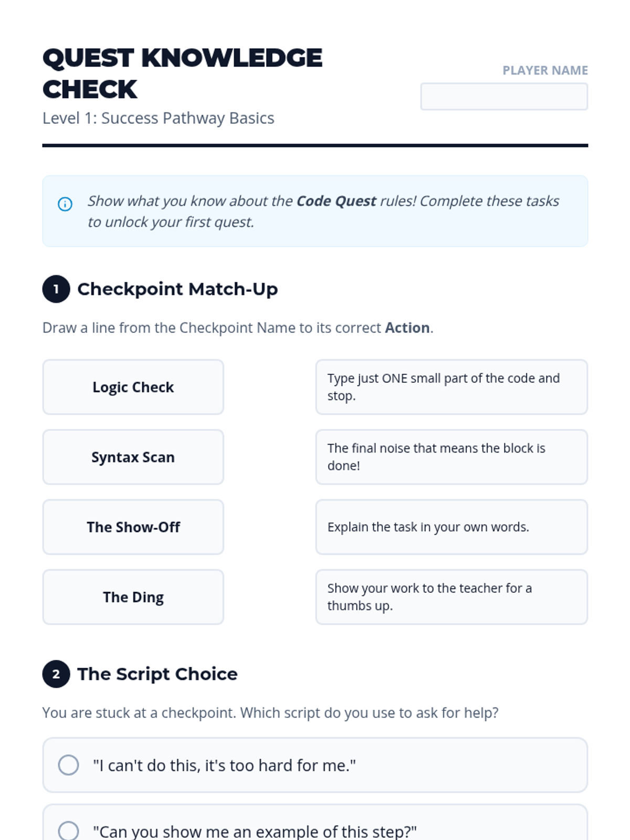Select "Show your work to the teacher" box

pyautogui.click(x=451, y=597)
